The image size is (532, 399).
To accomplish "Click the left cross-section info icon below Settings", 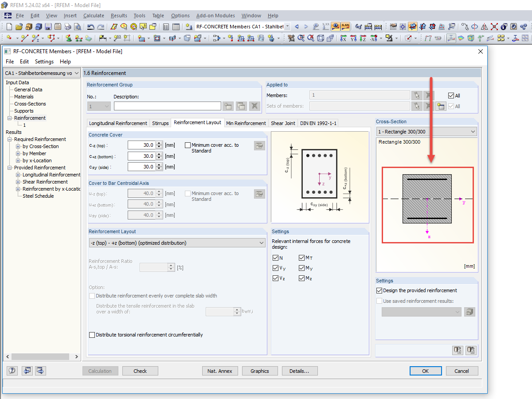I will [458, 350].
